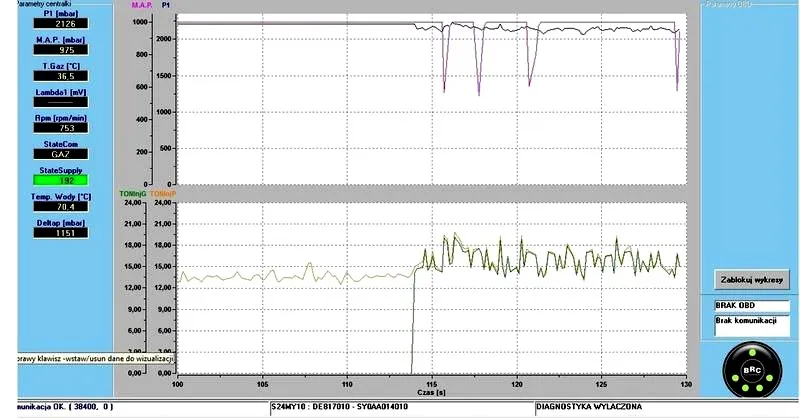Click the orange TONInjP legend label
The height and width of the screenshot is (418, 800).
pos(163,194)
